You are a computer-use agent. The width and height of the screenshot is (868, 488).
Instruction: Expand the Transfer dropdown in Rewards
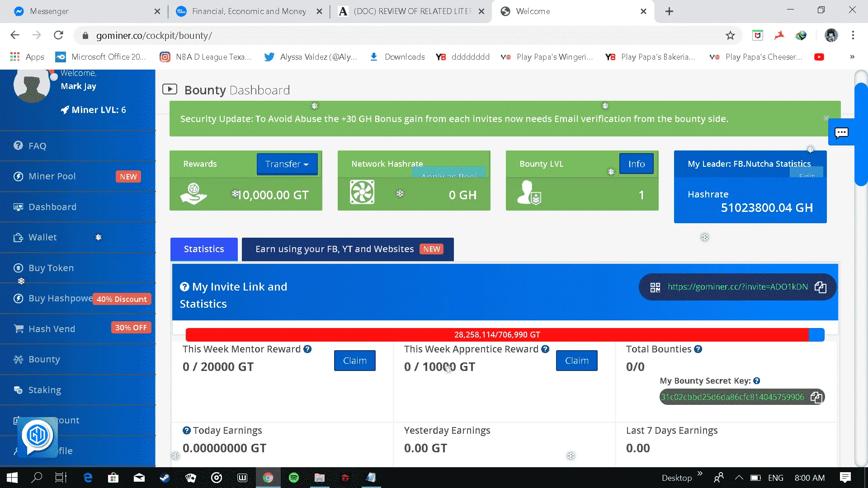287,164
